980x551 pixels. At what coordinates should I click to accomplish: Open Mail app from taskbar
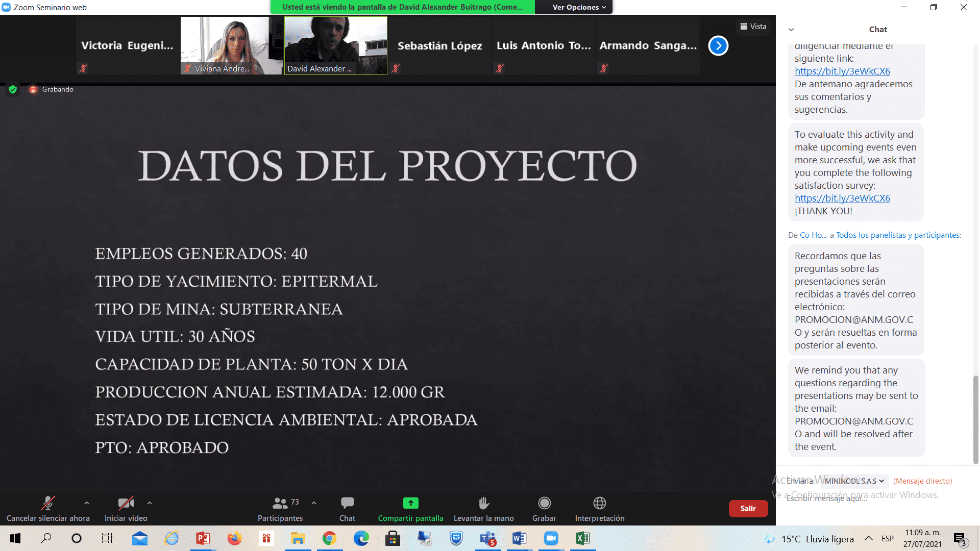coord(140,538)
